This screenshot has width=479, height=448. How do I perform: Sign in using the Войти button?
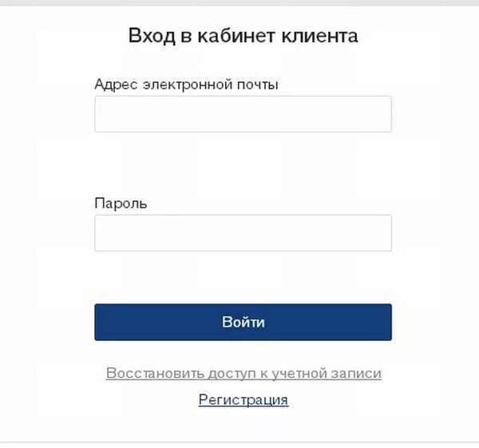[243, 322]
